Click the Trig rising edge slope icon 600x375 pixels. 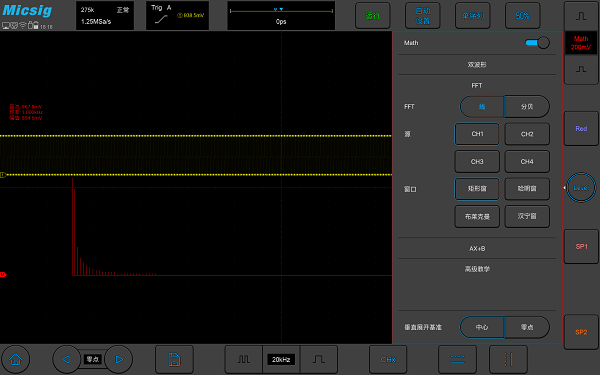pos(161,19)
